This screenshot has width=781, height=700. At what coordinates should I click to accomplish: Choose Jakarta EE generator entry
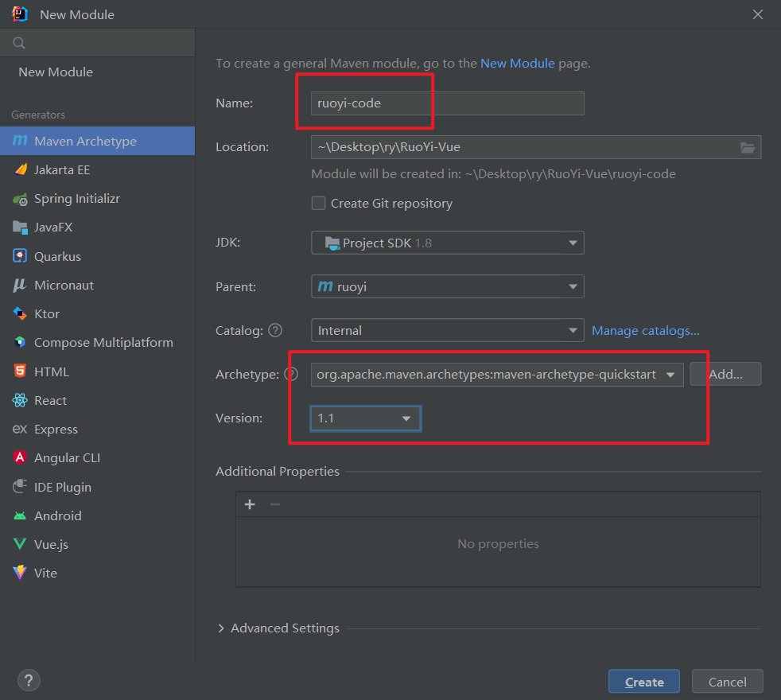pyautogui.click(x=97, y=170)
